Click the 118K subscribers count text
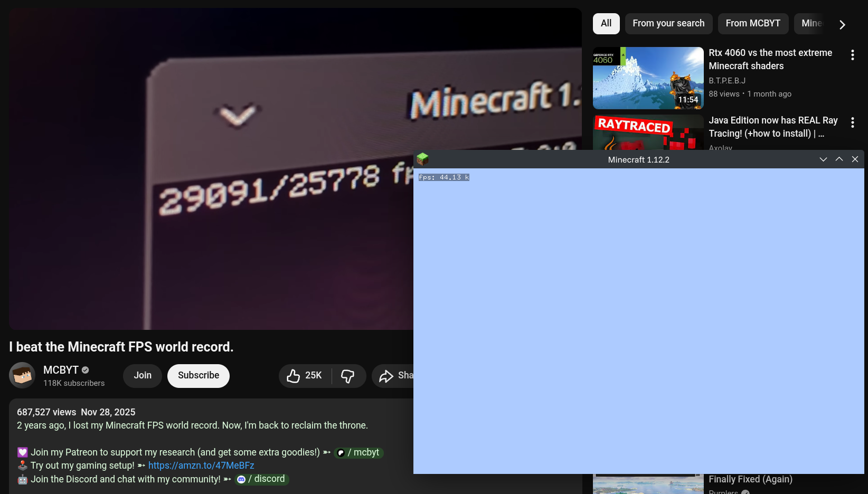Screen dimensions: 868x494 coord(74,383)
